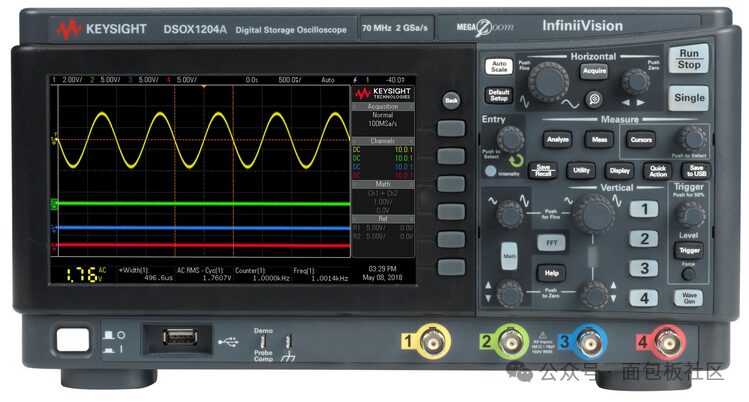Click the large Horizontal time-scale knob
Image resolution: width=749 pixels, height=402 pixels.
click(x=548, y=82)
